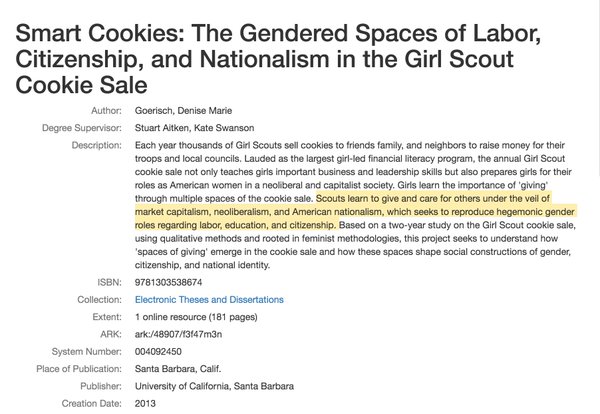Viewport: 600px width, 414px height.
Task: Click the vertical scrollbar at the right edge
Action: (597, 88)
